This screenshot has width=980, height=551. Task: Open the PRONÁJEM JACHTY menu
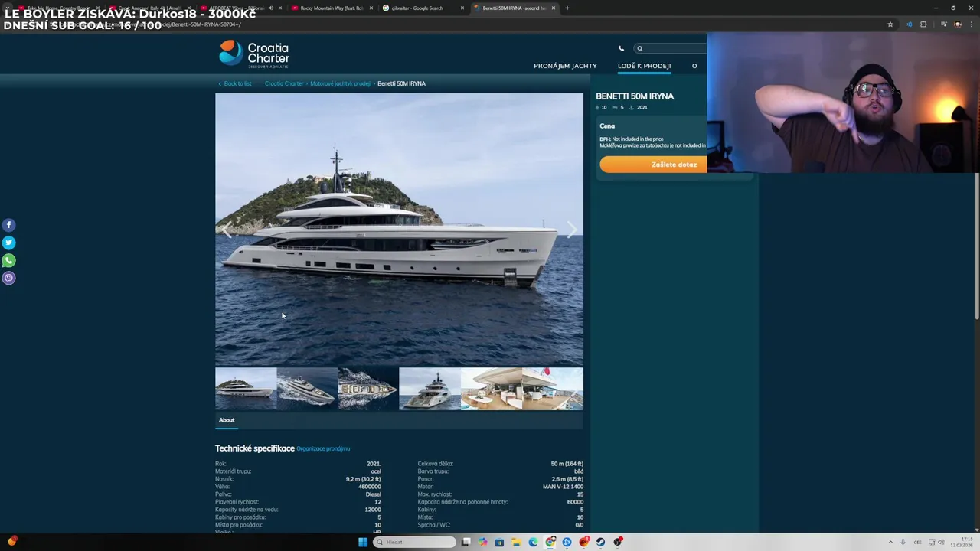coord(565,66)
